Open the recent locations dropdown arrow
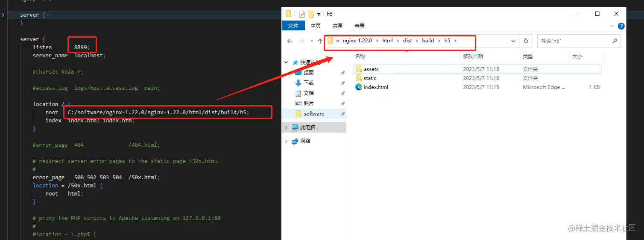Screen dimensions: 644x240 [x=311, y=41]
